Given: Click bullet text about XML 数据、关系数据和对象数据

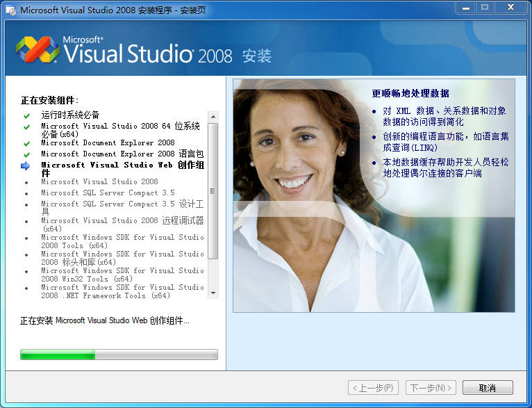Looking at the screenshot, I should [x=444, y=117].
